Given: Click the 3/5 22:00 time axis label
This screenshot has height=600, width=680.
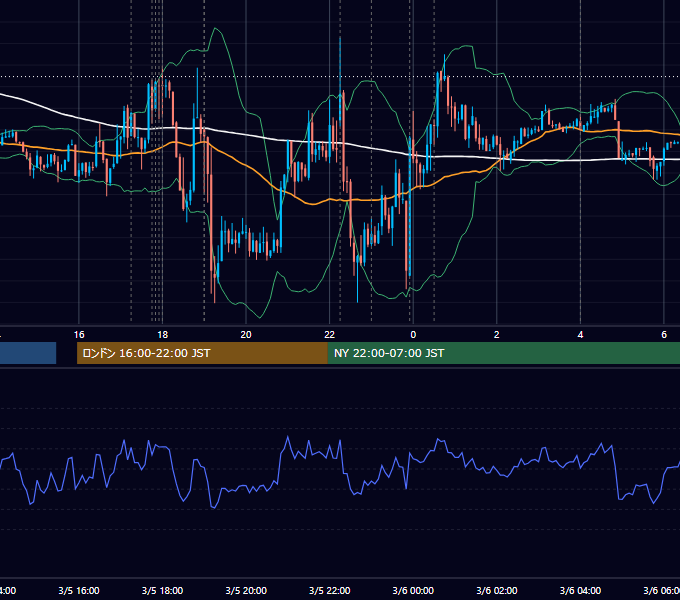Looking at the screenshot, I should pyautogui.click(x=330, y=590).
